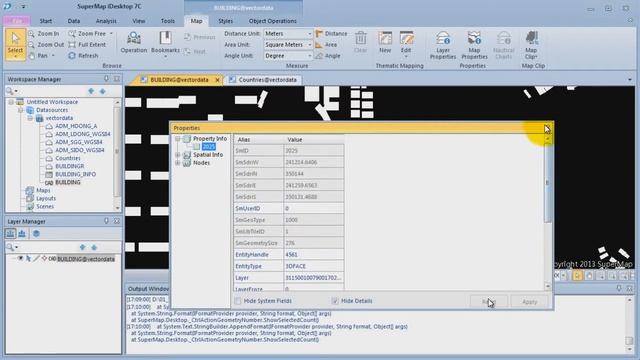Open the Zoom Free dropdown arrow

(111, 33)
